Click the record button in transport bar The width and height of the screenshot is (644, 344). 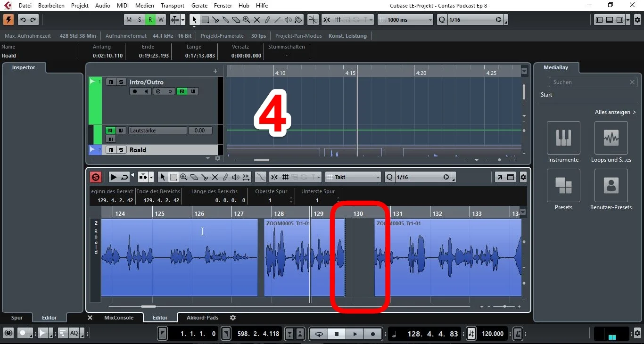pos(372,334)
